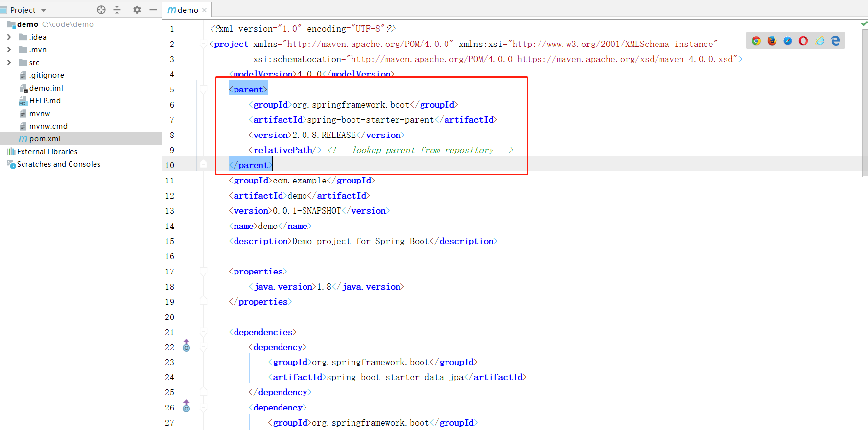Collapse the dependencies fold on line 21

[203, 332]
